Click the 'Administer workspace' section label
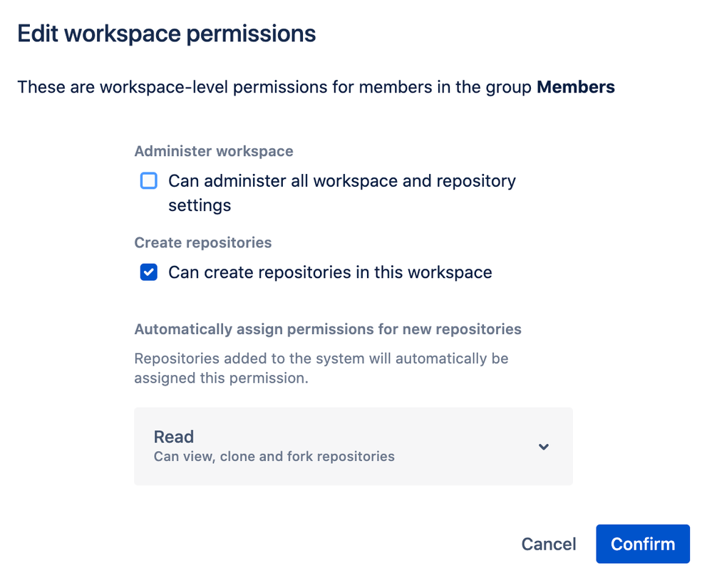This screenshot has width=712, height=588. coord(214,151)
